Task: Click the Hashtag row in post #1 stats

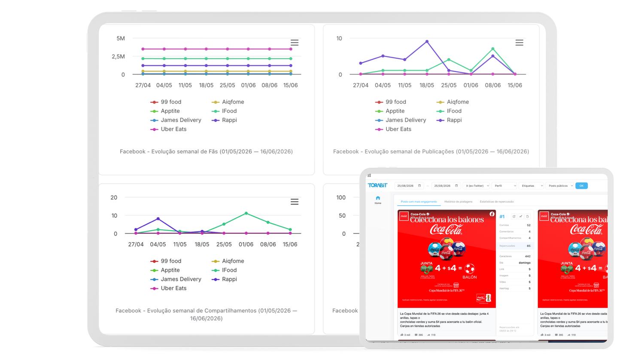Action: [x=515, y=289]
